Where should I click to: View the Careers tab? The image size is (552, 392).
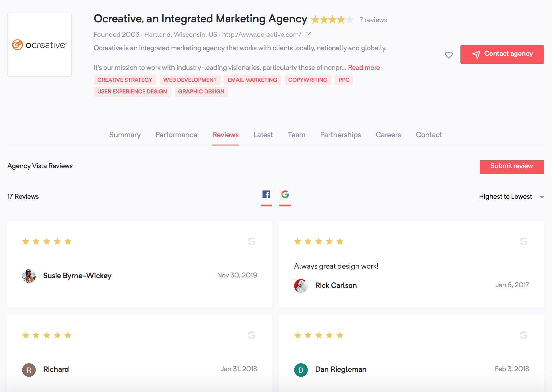click(x=388, y=135)
